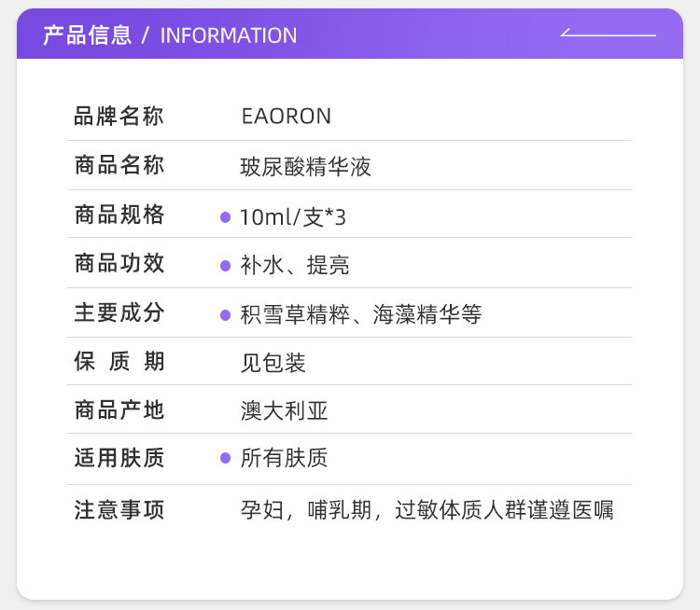Click the 10ml/支*3 specification value

point(293,217)
